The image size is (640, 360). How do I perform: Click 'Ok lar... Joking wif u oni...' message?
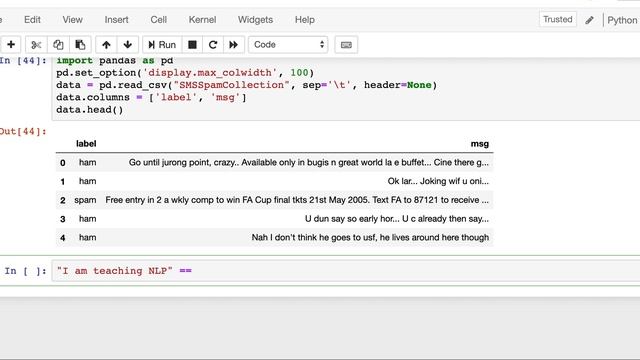tap(438, 181)
